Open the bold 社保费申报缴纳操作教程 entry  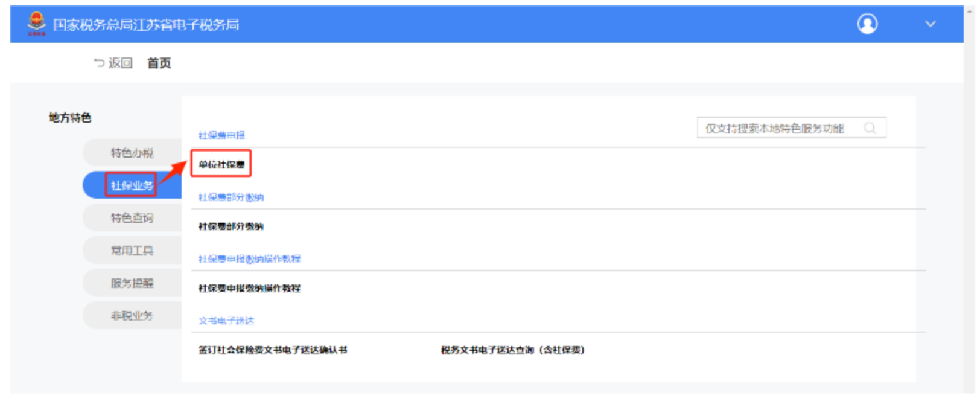click(249, 289)
